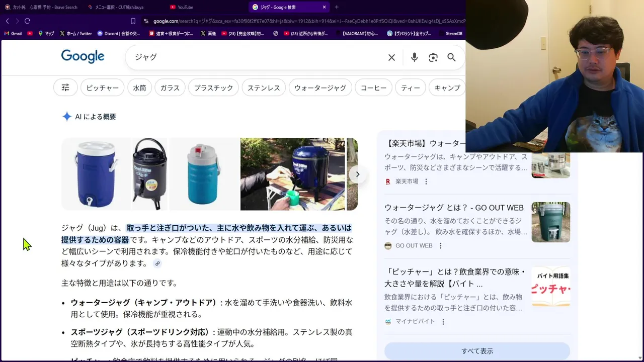Open the ホーム / Twitter bookmark
The width and height of the screenshot is (644, 362).
tap(76, 34)
